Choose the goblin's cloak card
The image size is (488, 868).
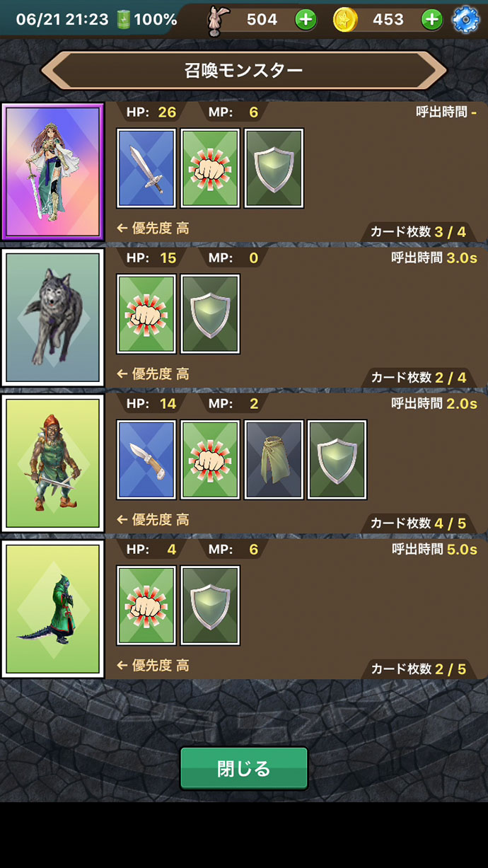coord(274,460)
